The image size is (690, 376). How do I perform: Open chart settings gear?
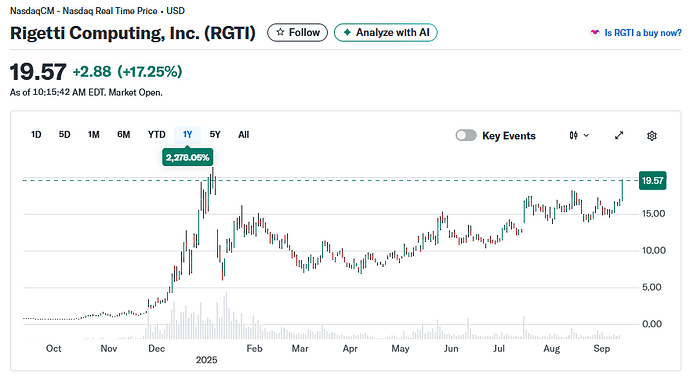click(x=652, y=136)
